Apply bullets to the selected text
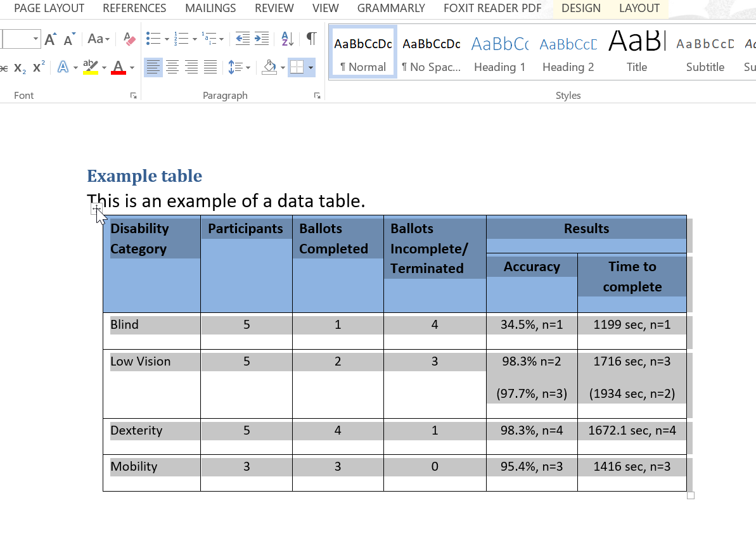The height and width of the screenshot is (548, 756). click(x=153, y=38)
